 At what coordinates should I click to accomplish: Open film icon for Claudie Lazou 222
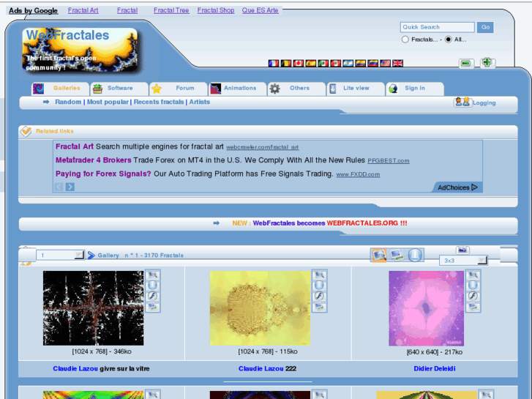pyautogui.click(x=319, y=286)
